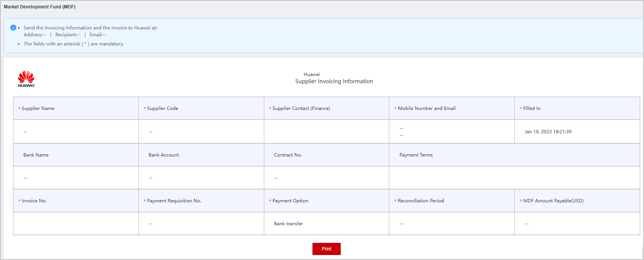Viewport: 644px width, 260px height.
Task: Click the Huawei logo
Action: [26, 79]
